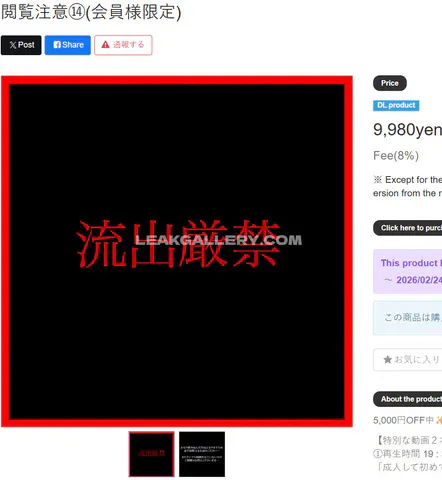Click the Fee(8%) text
442x480 pixels.
396,156
